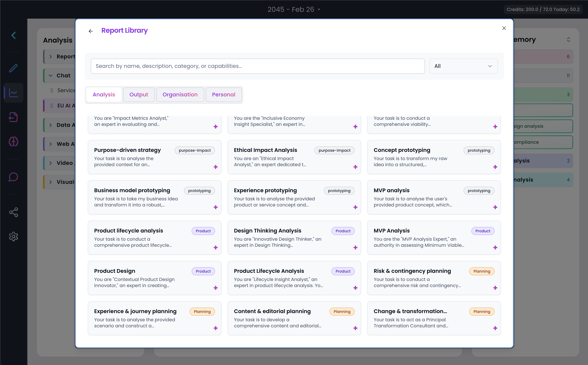The height and width of the screenshot is (365, 588).
Task: Add the Concept prototyping report with plus
Action: click(x=495, y=167)
